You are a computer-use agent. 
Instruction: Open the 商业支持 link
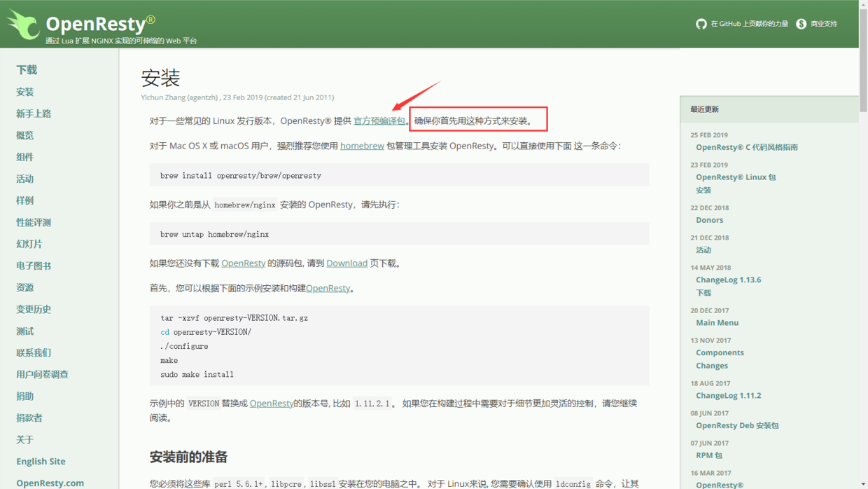point(824,24)
